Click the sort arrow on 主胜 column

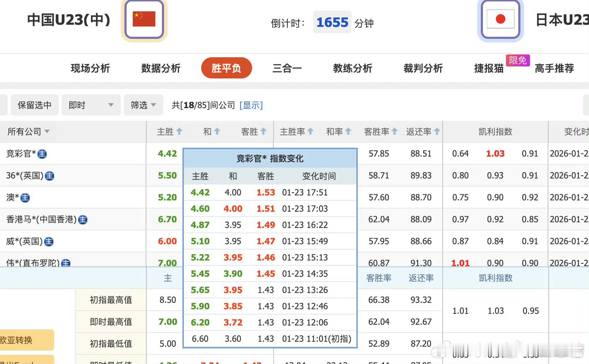tap(179, 131)
